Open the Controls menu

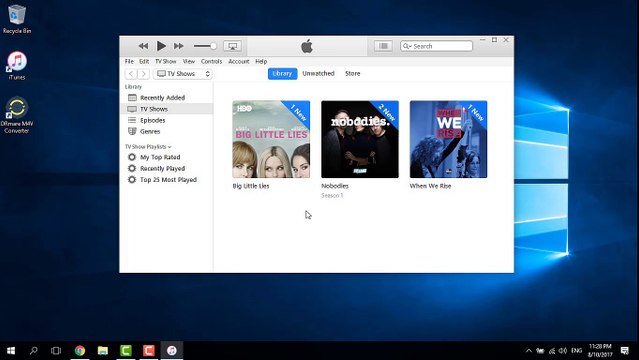tap(212, 61)
